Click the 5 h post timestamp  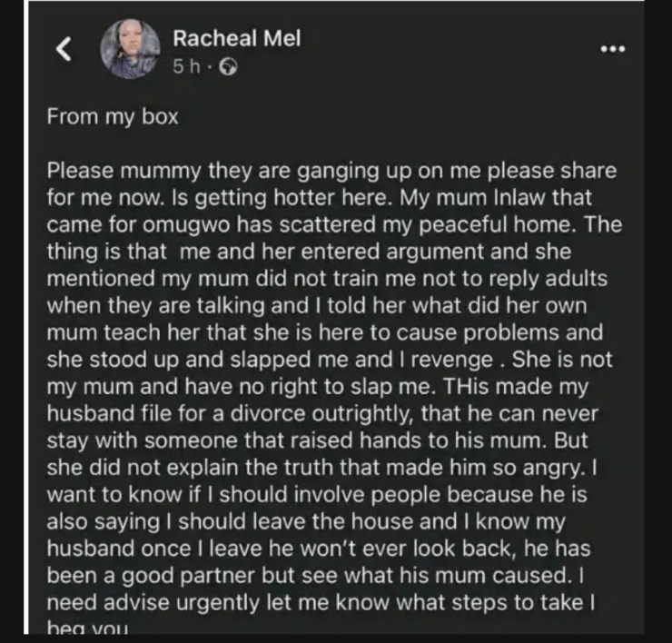coord(186,66)
